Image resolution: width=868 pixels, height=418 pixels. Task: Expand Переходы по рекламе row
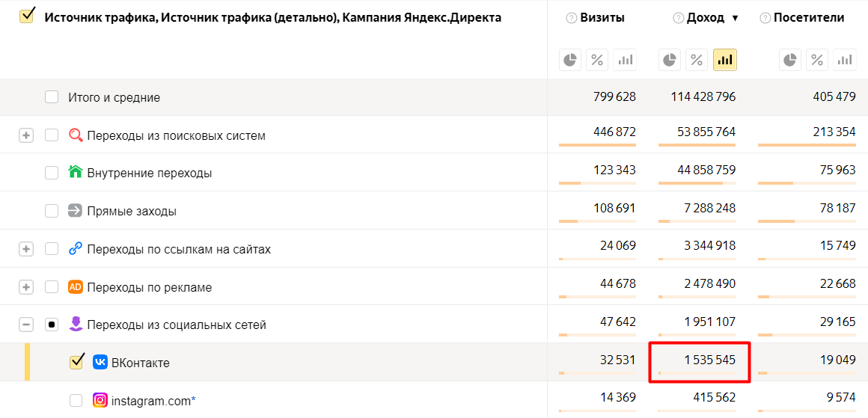point(26,287)
